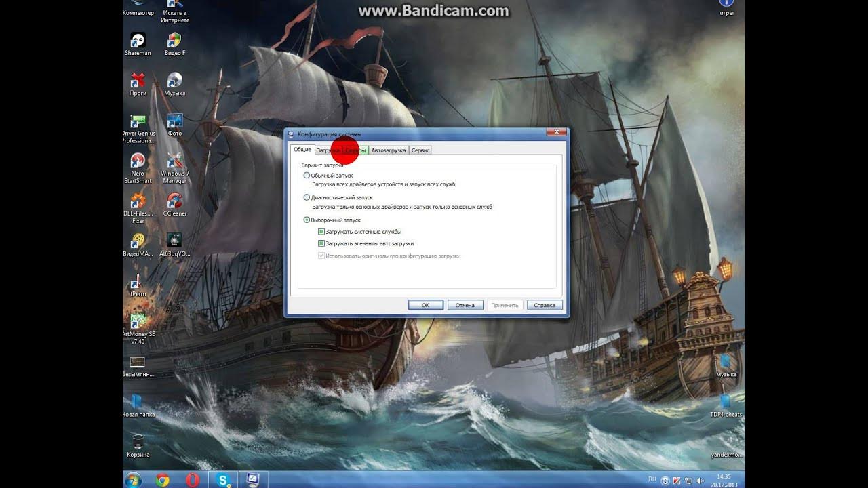Click the taskbar clock showing 14:35
The image size is (868, 488).
723,480
